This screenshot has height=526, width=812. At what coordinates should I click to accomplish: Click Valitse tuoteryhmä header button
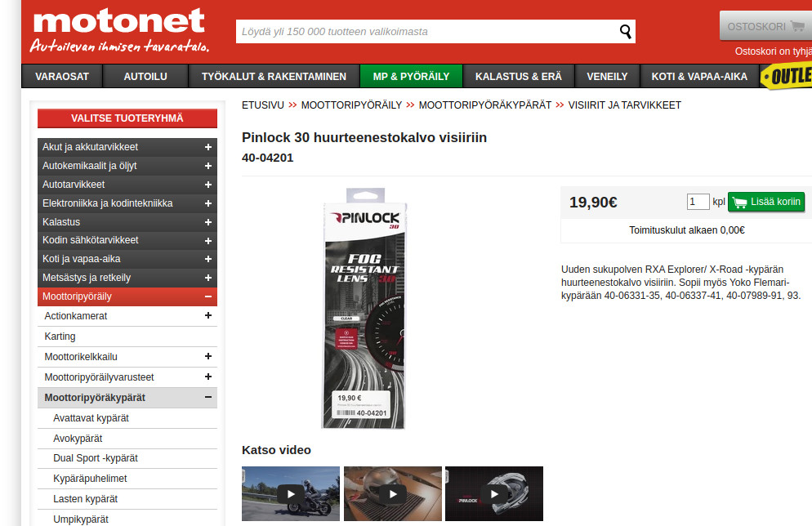tap(127, 118)
